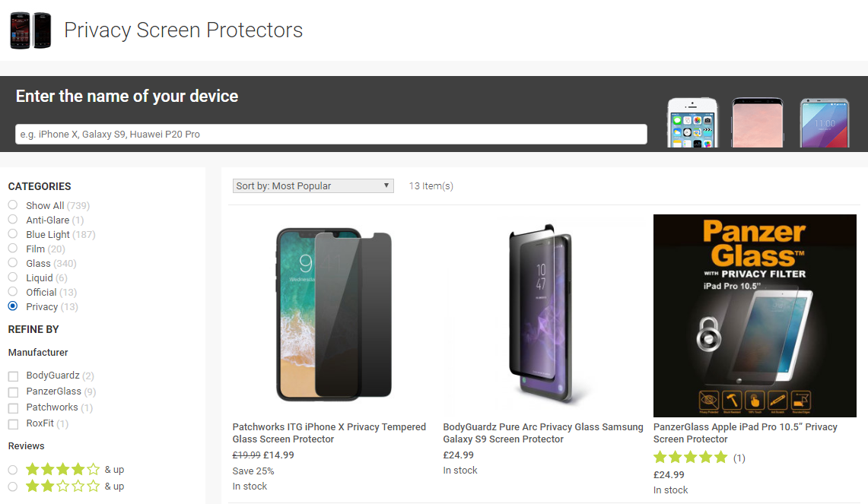Select the Show All category radio button
The height and width of the screenshot is (504, 868).
(11, 204)
